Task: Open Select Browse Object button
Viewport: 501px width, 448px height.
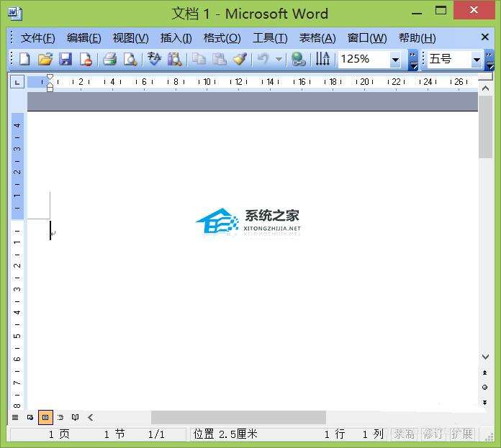Action: coord(485,388)
